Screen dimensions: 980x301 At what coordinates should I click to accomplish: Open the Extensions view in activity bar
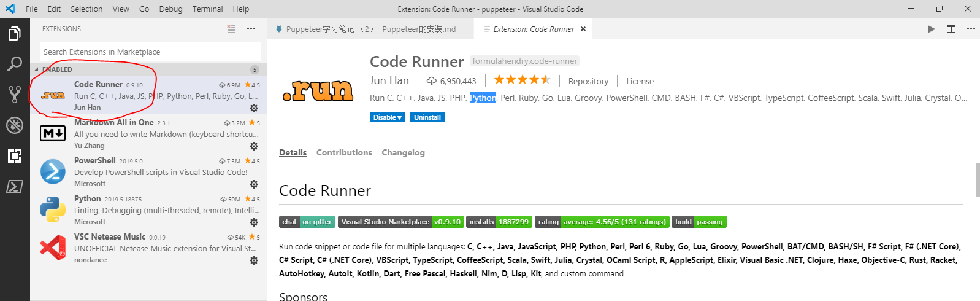click(15, 155)
